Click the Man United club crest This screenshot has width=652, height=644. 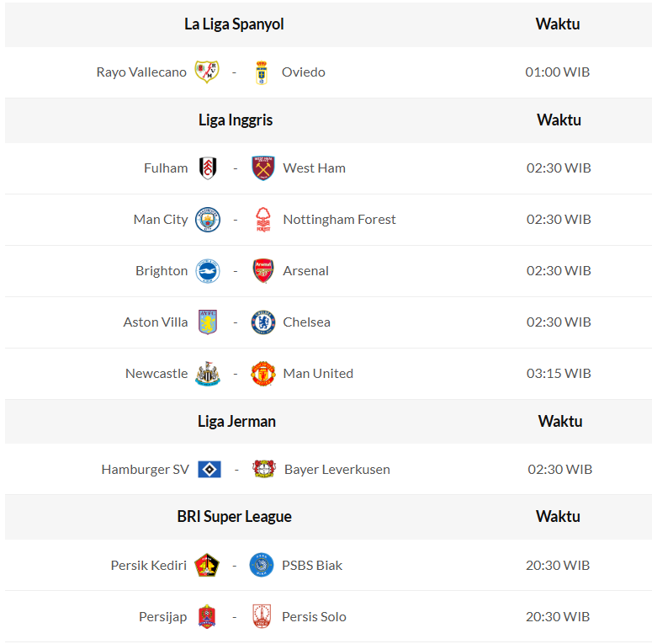[263, 374]
